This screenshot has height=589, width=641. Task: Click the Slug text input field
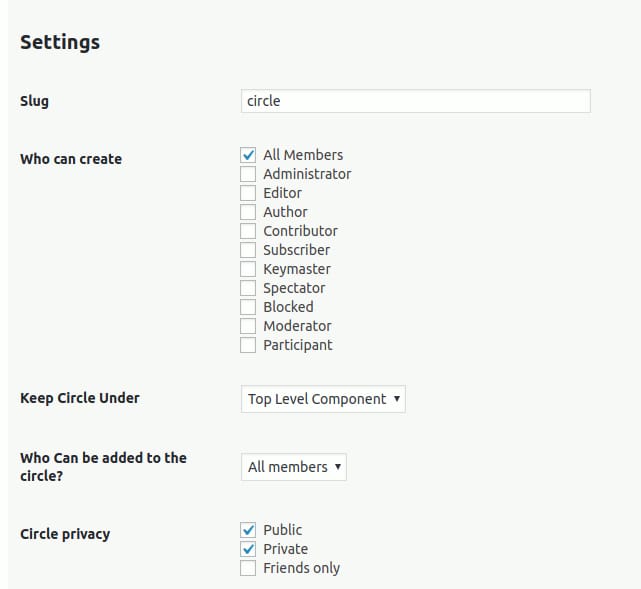[x=415, y=101]
